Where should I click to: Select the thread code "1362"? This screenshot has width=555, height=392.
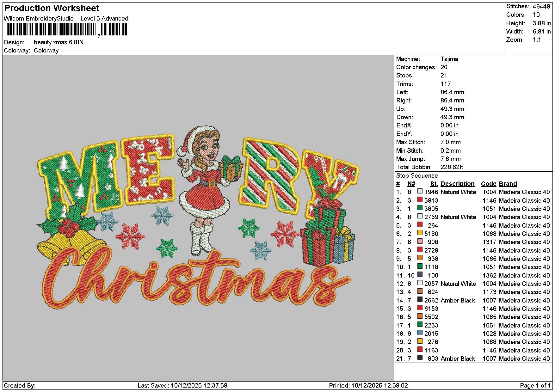[x=490, y=276]
